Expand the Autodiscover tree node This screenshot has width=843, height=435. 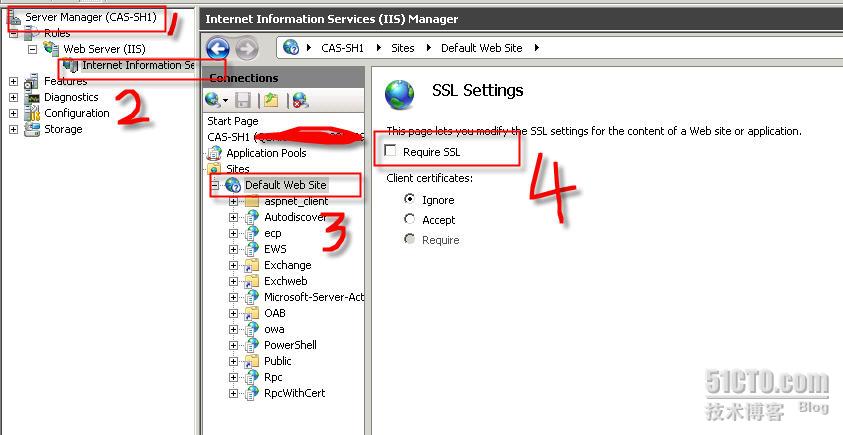coord(233,218)
